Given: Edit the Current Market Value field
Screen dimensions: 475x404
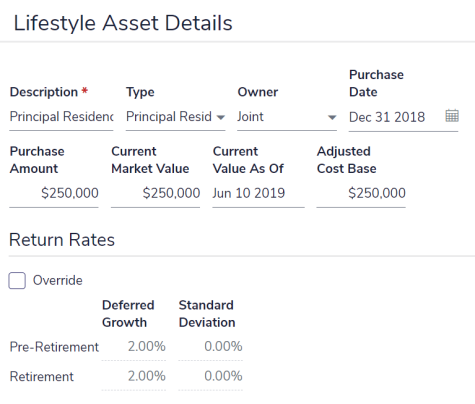Looking at the screenshot, I should [156, 193].
